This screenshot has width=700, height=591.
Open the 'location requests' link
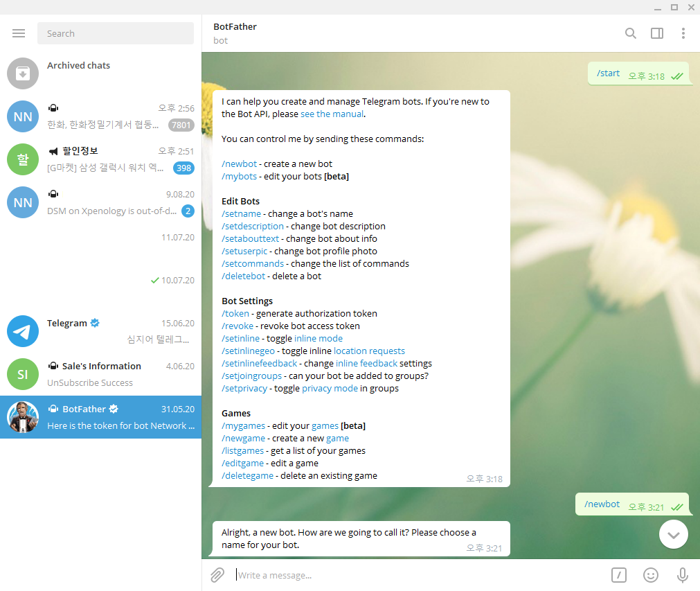[369, 351]
